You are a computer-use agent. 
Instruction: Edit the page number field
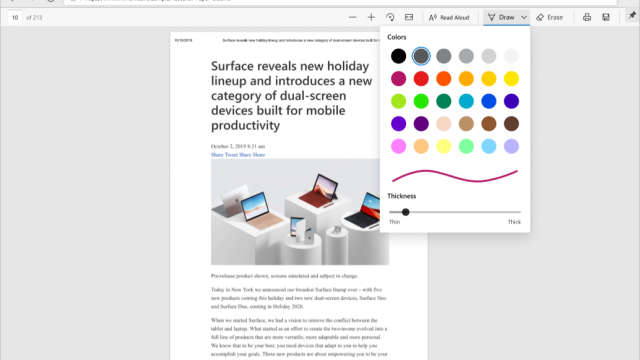click(x=15, y=18)
